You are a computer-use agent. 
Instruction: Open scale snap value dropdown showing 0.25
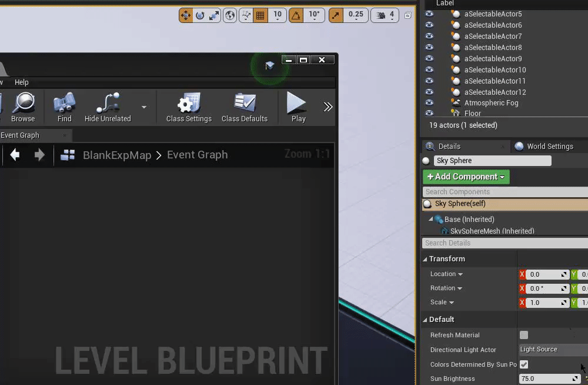(x=356, y=15)
